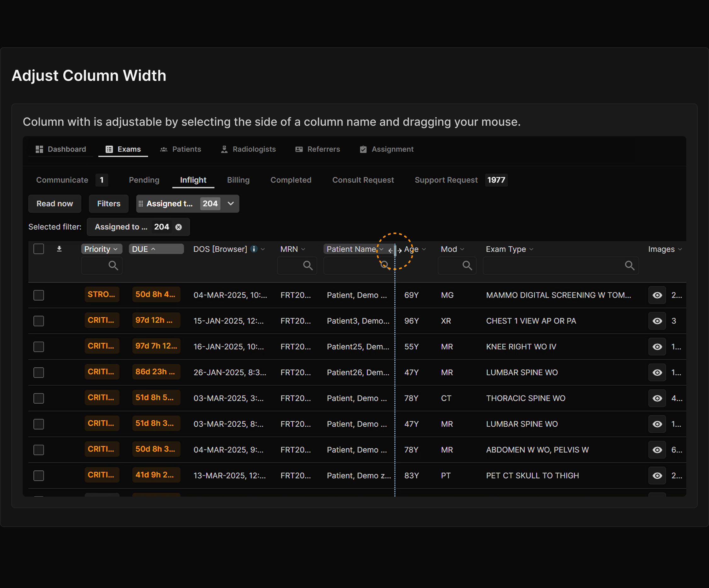Click the 50d 8h 4... due badge
Viewport: 709px width, 588px height.
(156, 294)
